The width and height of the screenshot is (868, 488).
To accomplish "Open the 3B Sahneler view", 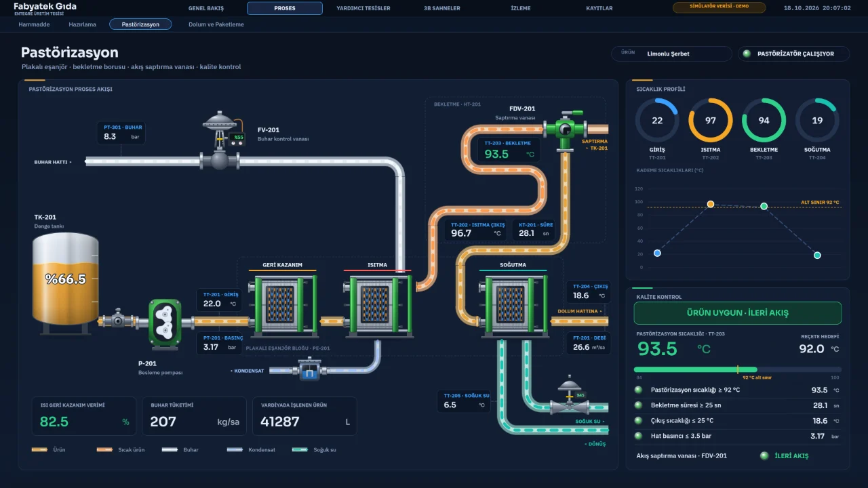I will [442, 8].
